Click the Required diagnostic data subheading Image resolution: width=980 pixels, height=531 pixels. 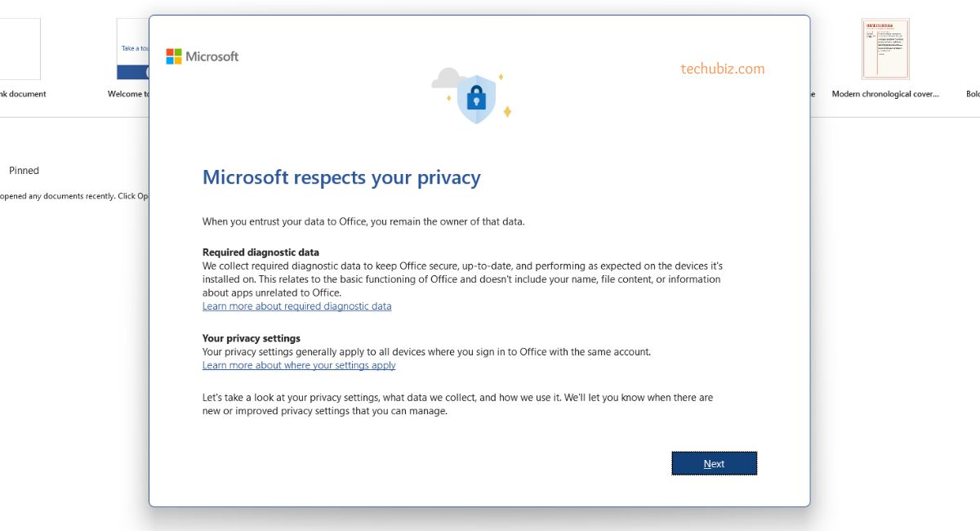[261, 252]
